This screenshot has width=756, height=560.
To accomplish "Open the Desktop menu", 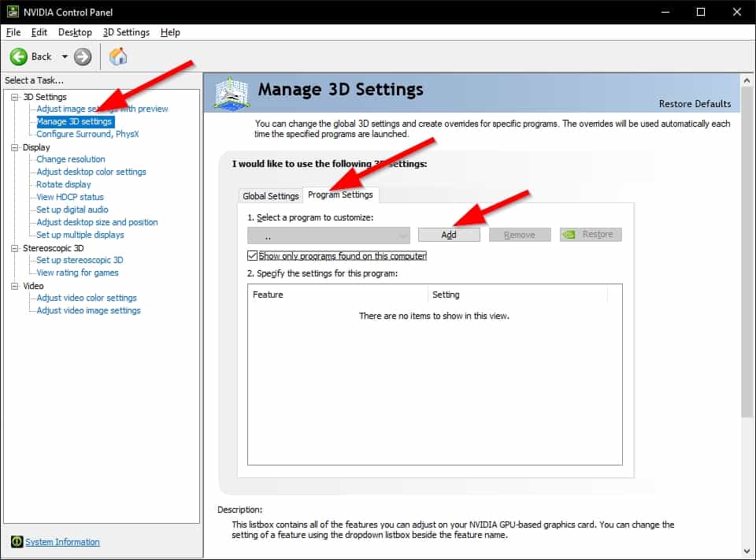I will [75, 32].
